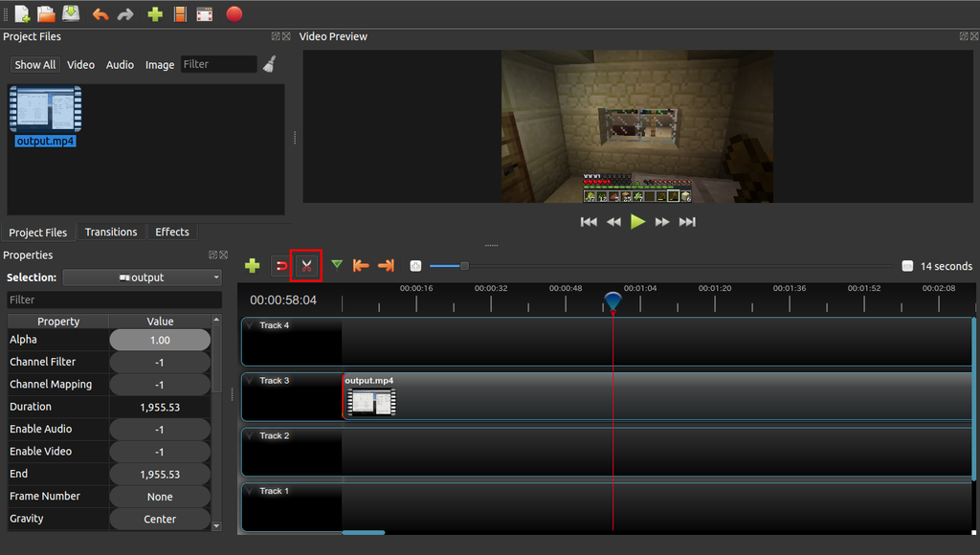Fast forward the video preview

[x=662, y=222]
